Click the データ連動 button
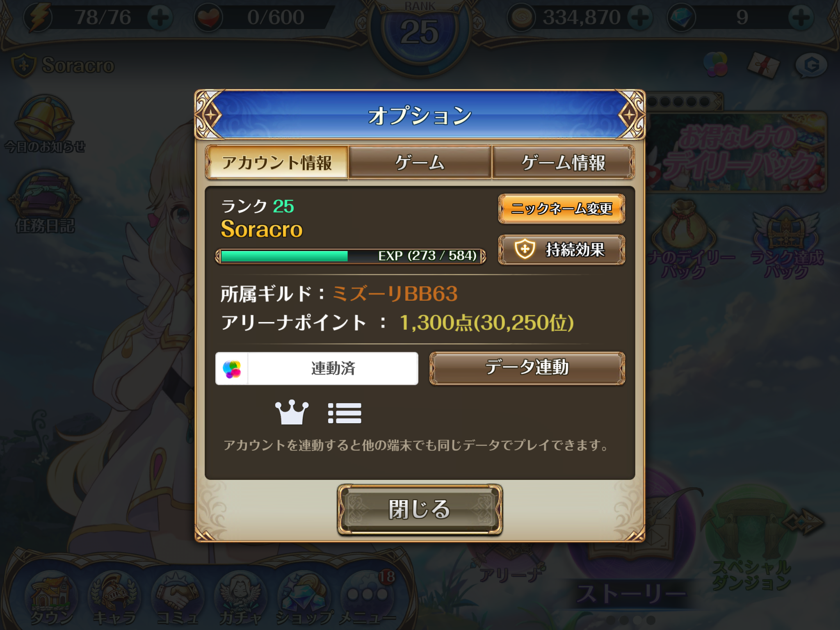Viewport: 840px width, 630px height. pyautogui.click(x=527, y=368)
